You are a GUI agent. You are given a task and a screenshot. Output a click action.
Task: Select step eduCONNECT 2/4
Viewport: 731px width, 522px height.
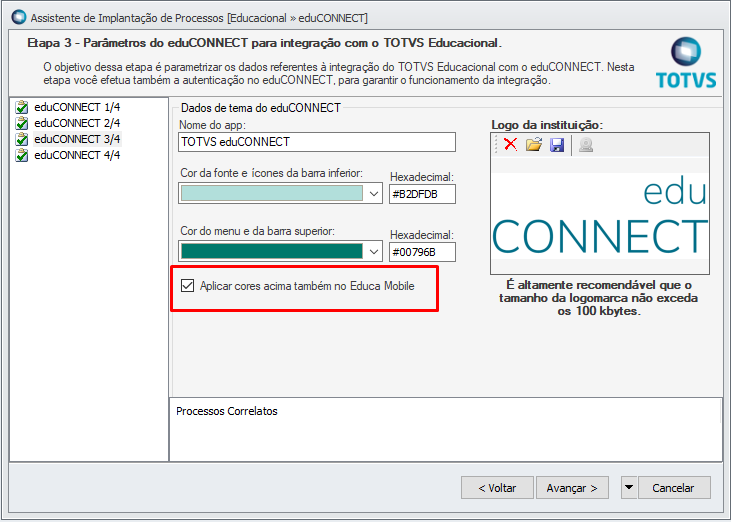77,123
